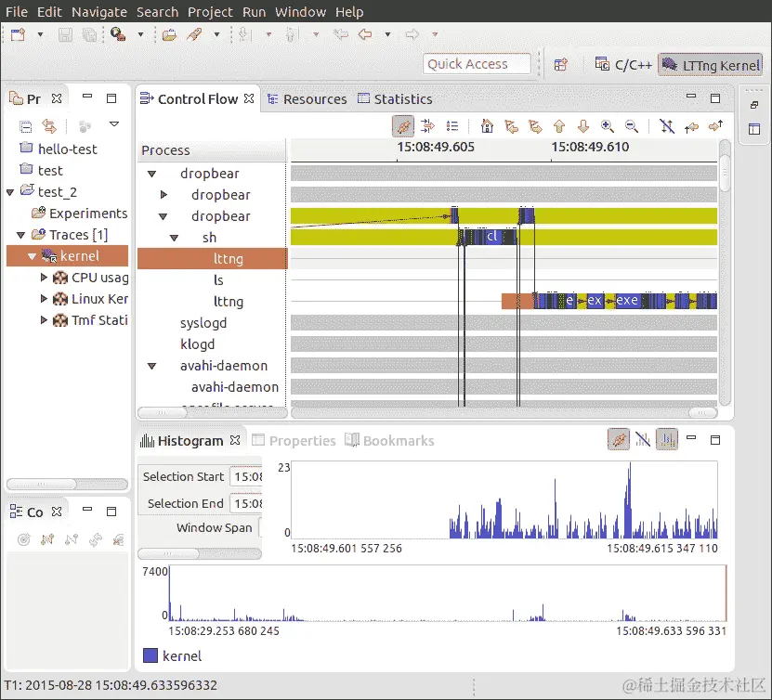This screenshot has width=772, height=700.
Task: Click the Selection Start time field
Action: coord(246,476)
